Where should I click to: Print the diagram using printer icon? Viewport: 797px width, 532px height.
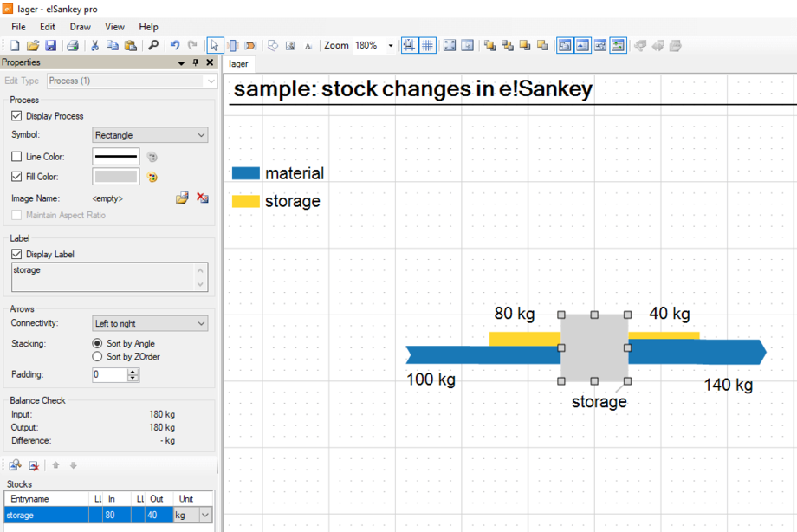73,46
